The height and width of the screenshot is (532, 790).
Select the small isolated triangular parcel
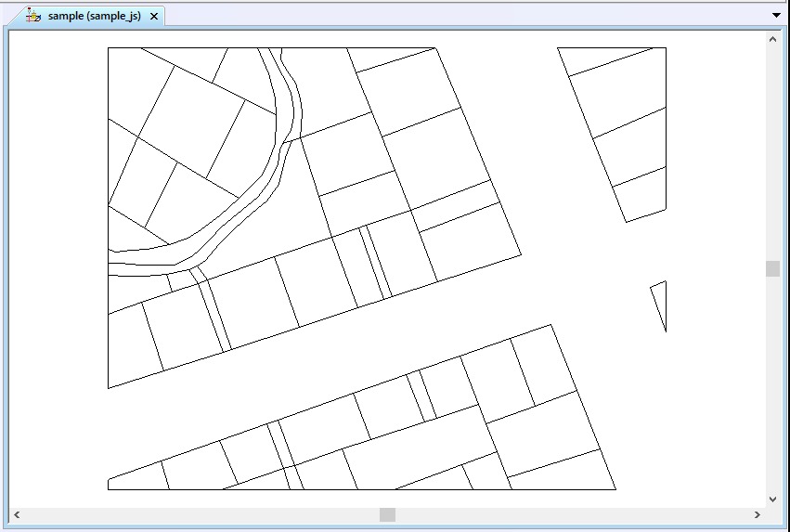click(661, 303)
